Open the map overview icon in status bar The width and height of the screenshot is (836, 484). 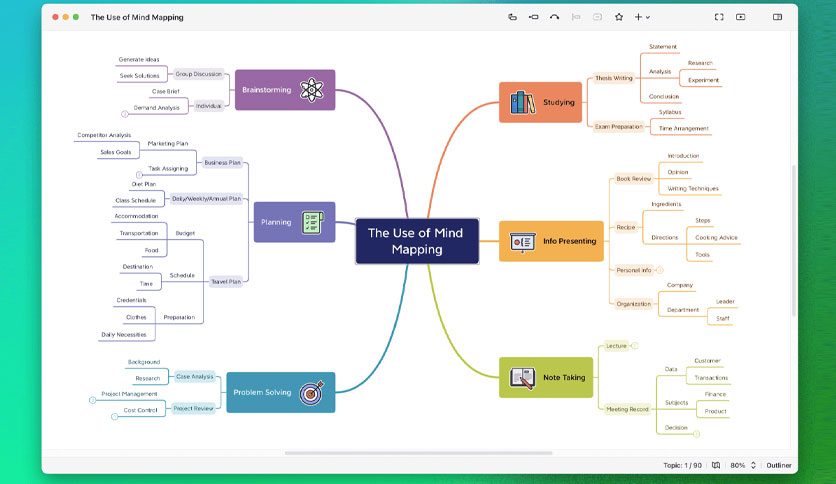(x=716, y=465)
